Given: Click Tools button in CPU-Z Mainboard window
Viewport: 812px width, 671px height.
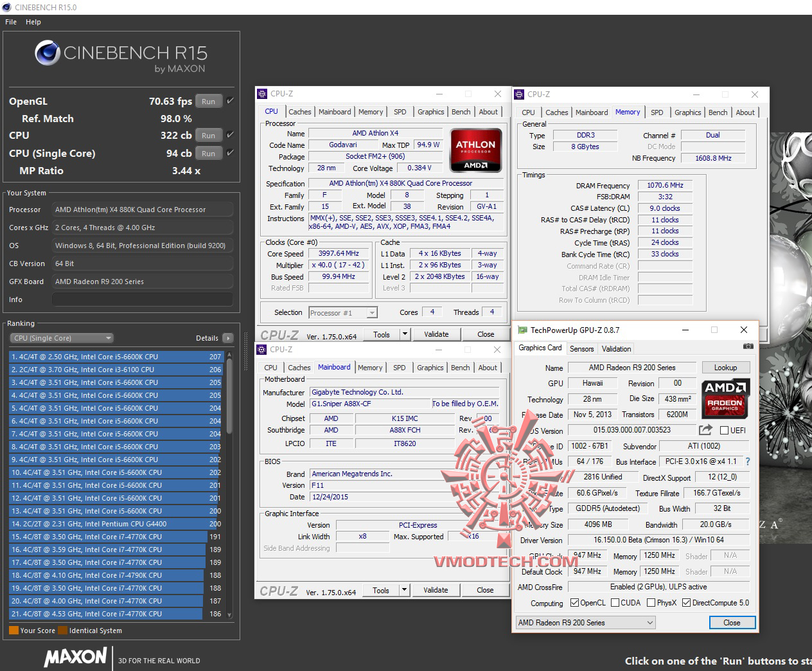Looking at the screenshot, I should click(x=381, y=590).
